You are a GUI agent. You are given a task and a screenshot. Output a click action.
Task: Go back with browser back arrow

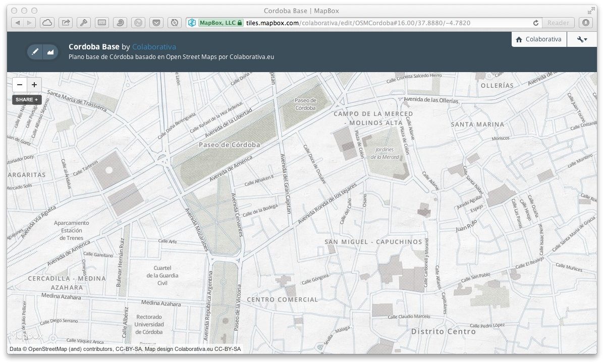17,23
